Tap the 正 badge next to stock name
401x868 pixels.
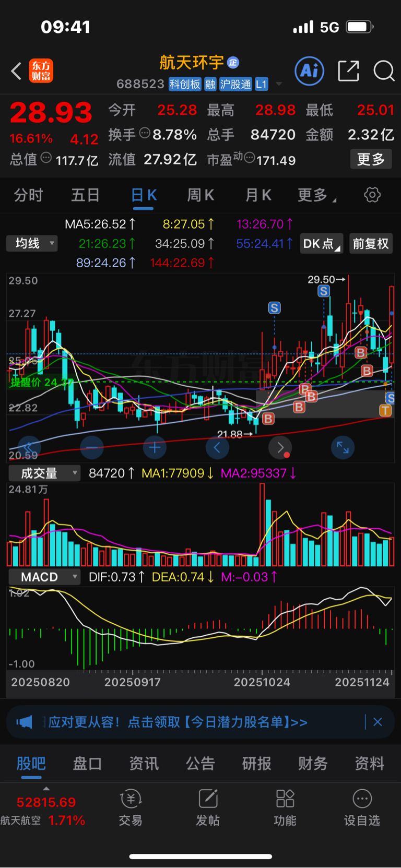[x=233, y=63]
